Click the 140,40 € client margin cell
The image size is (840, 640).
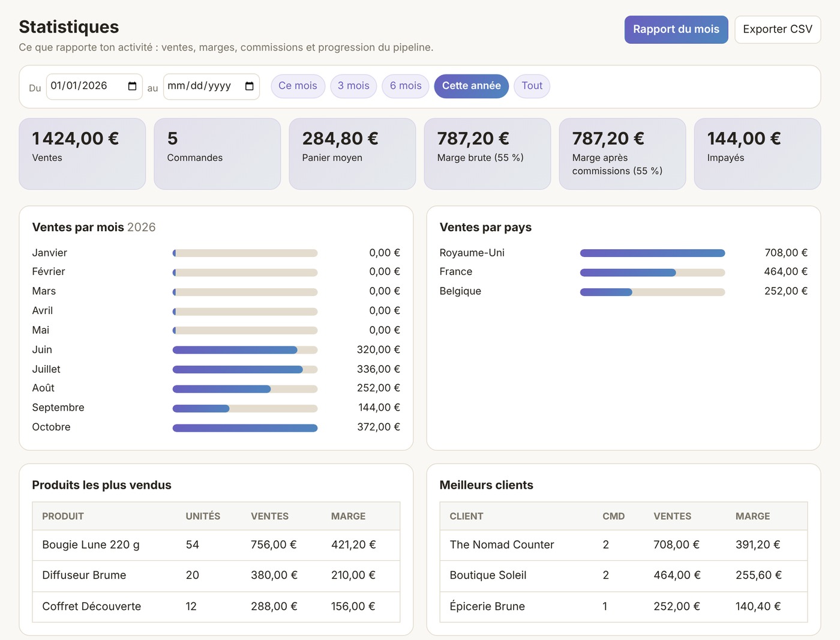(758, 606)
